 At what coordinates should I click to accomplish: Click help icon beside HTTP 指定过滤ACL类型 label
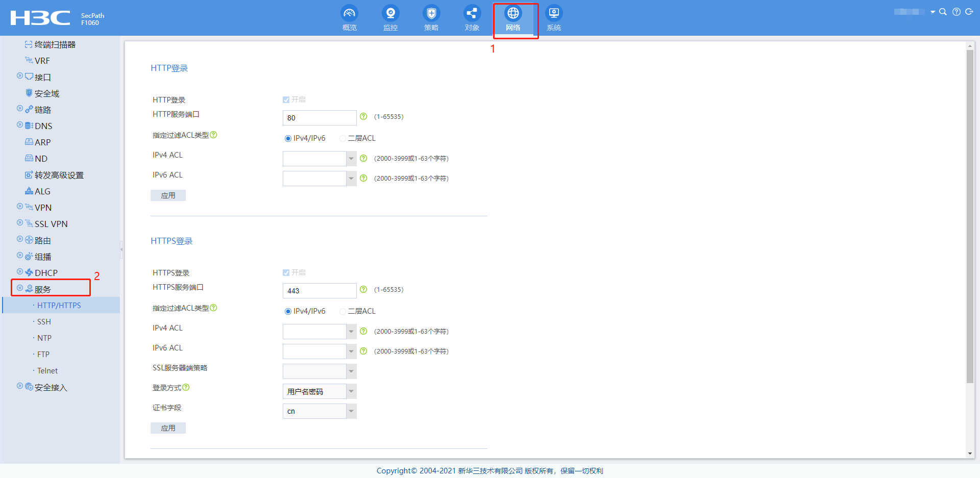click(213, 135)
